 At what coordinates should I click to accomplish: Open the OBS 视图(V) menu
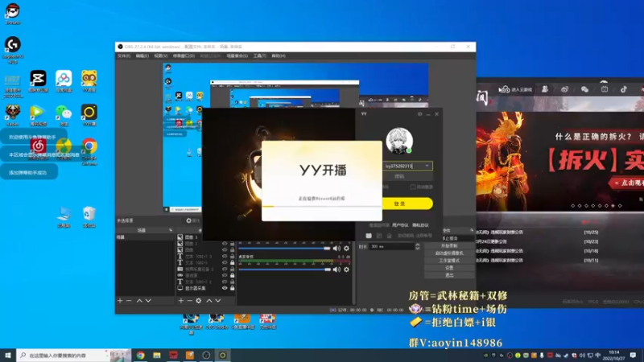160,56
